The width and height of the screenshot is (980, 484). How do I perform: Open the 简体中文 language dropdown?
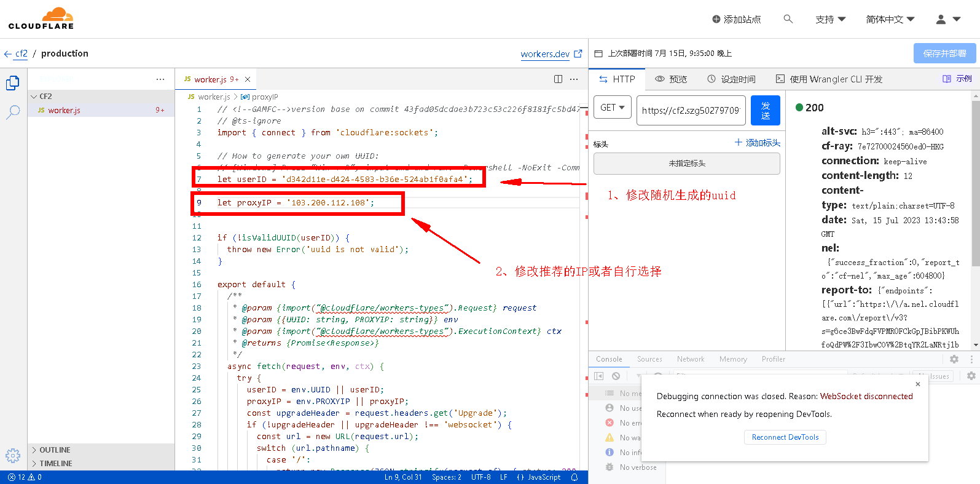pos(890,19)
